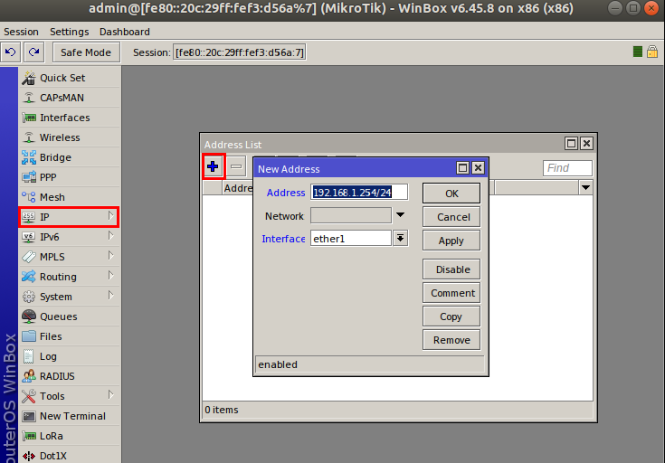Click the blue plus add button
Image resolution: width=665 pixels, height=463 pixels.
pyautogui.click(x=213, y=167)
